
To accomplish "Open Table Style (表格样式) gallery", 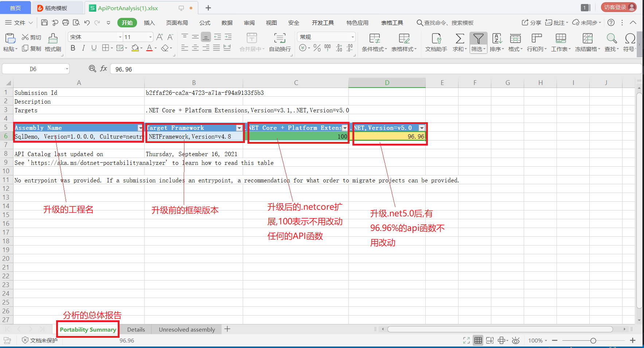I will [404, 42].
